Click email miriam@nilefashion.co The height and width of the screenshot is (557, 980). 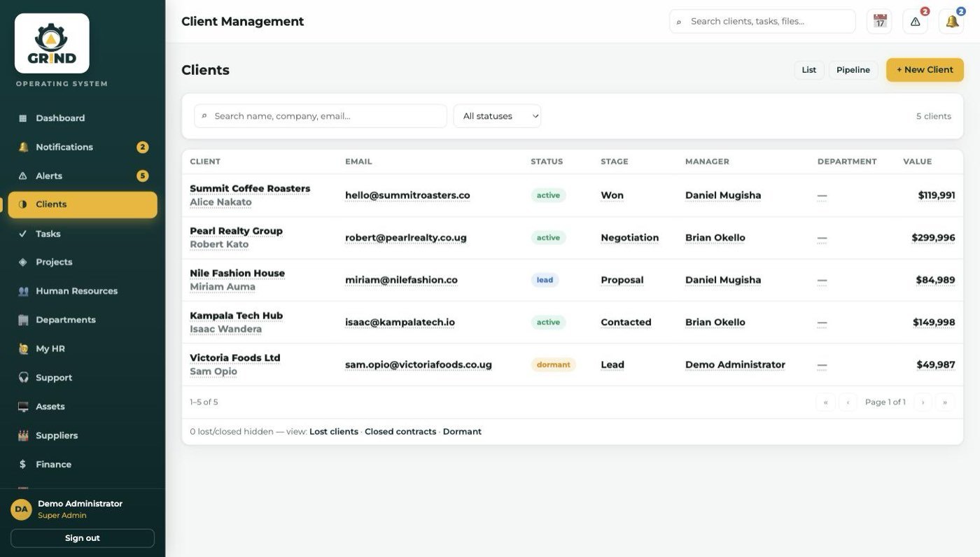click(401, 280)
